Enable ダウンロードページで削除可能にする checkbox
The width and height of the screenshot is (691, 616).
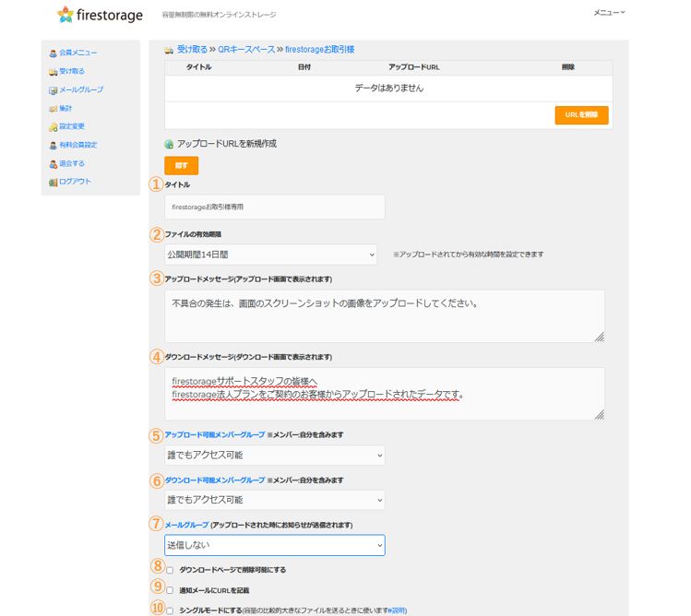coord(170,570)
